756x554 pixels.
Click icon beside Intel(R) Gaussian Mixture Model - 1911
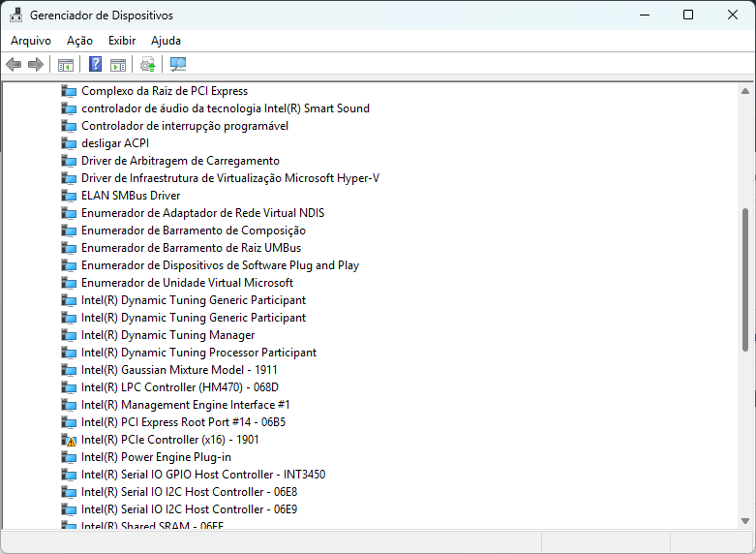click(69, 370)
